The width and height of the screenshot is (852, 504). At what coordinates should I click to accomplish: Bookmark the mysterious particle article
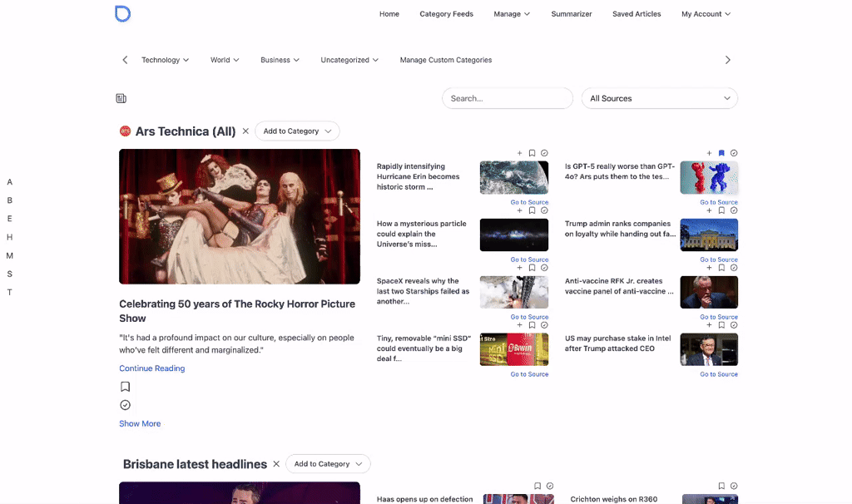coord(532,210)
